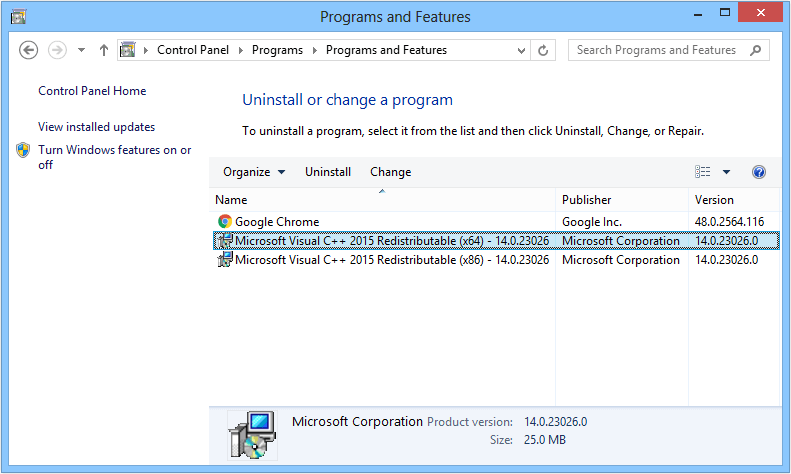This screenshot has height=474, width=791.
Task: Expand the arrow after Control Panel breadcrumb
Action: pos(241,50)
